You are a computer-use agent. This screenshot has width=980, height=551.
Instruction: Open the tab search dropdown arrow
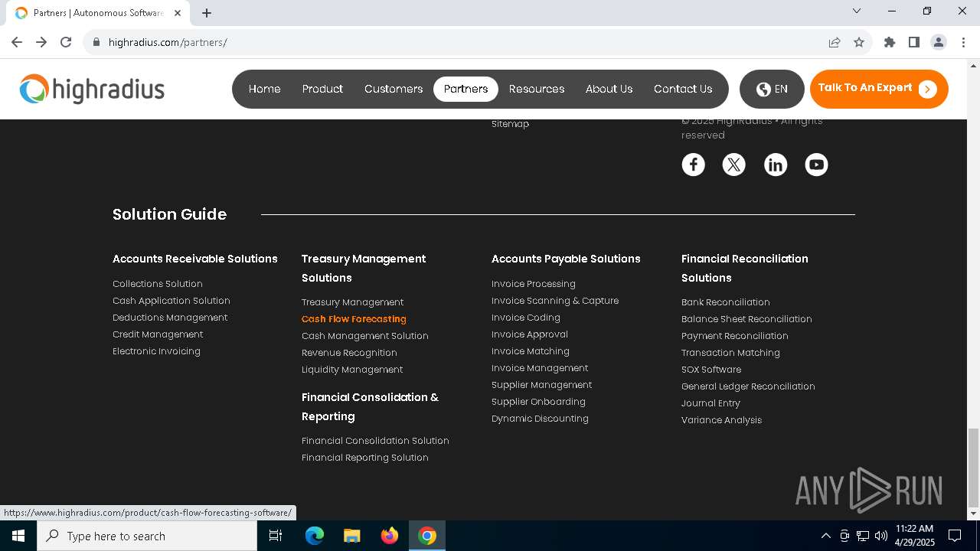click(857, 11)
